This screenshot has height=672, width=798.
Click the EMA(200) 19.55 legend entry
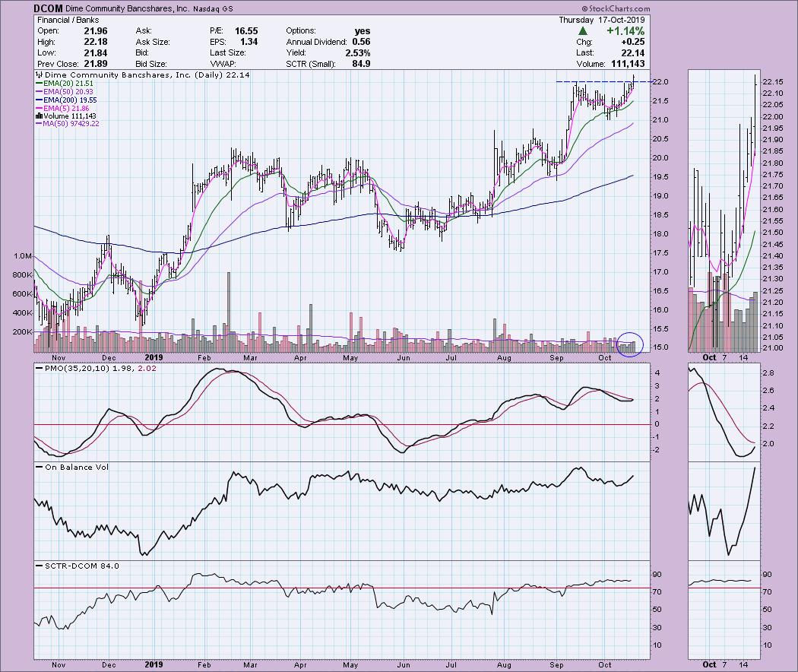(66, 100)
